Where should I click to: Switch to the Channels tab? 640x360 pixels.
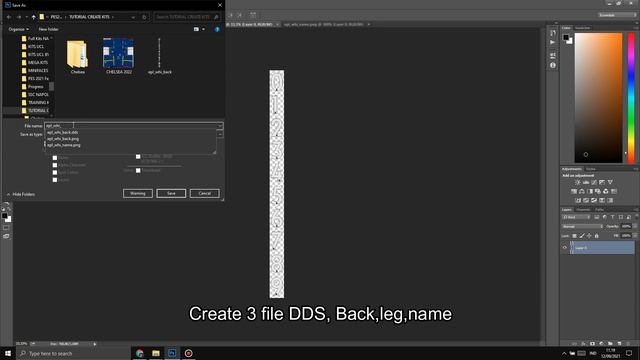583,210
